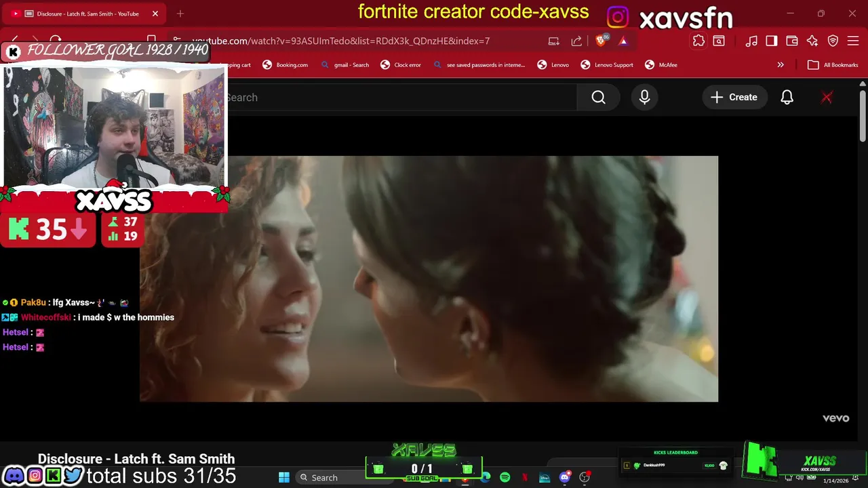Expand hidden bookmarks chevron
Screen dimensions: 868x488
pyautogui.click(x=781, y=65)
